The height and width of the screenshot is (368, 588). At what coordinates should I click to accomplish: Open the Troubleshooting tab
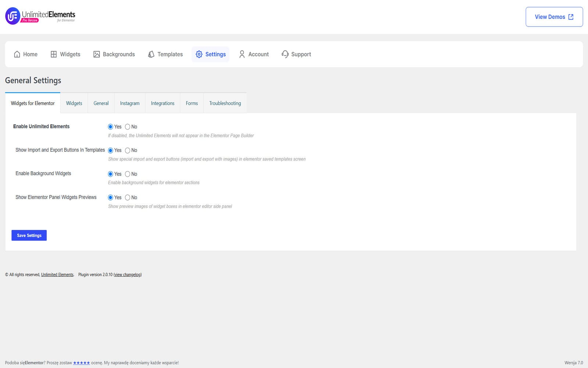tap(225, 103)
